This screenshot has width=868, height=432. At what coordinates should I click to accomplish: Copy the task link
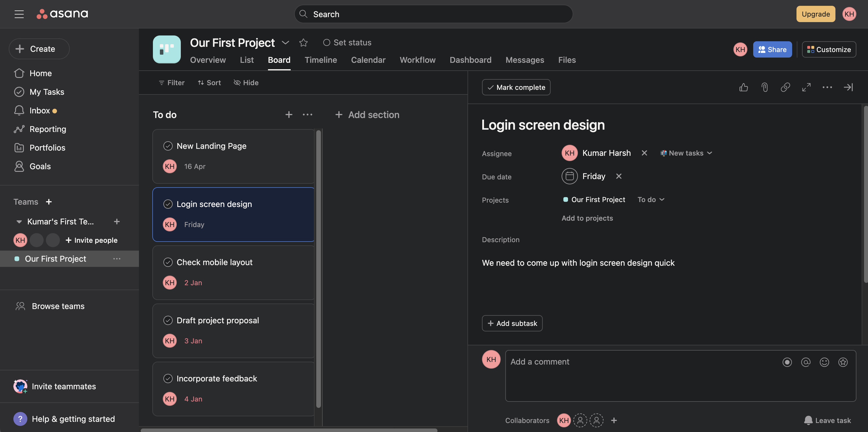tap(785, 87)
